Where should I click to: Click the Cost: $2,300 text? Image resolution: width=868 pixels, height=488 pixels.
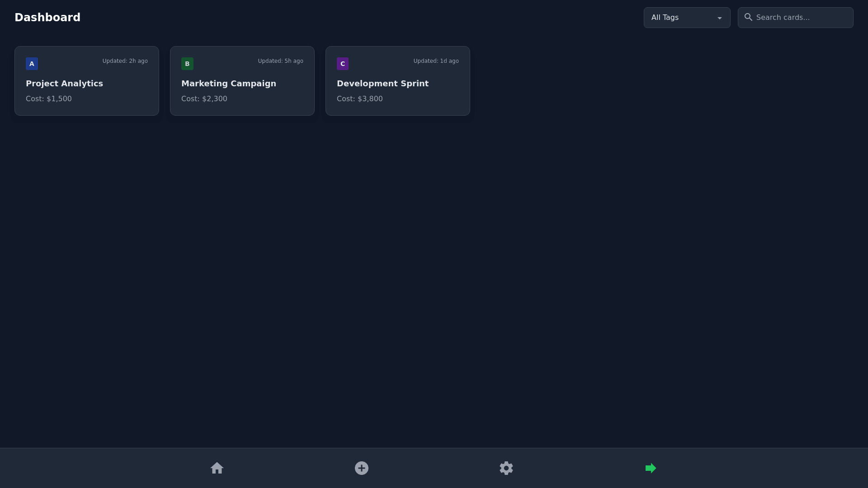pyautogui.click(x=204, y=99)
